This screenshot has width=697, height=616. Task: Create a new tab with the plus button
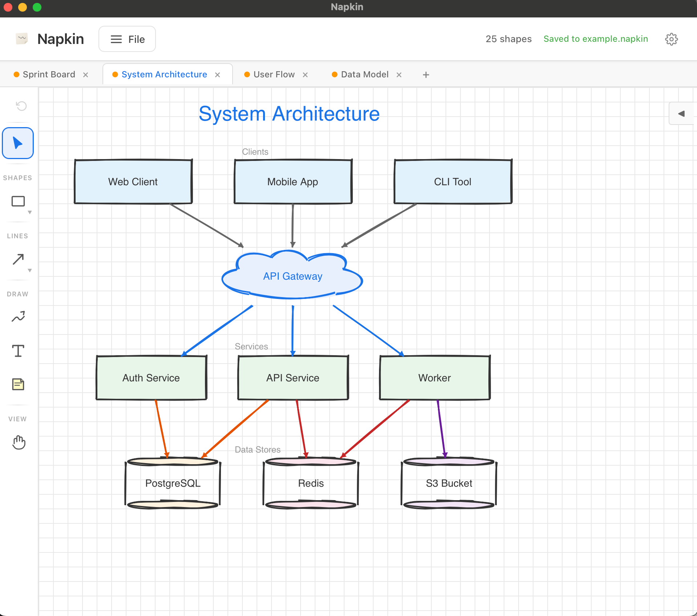(426, 74)
